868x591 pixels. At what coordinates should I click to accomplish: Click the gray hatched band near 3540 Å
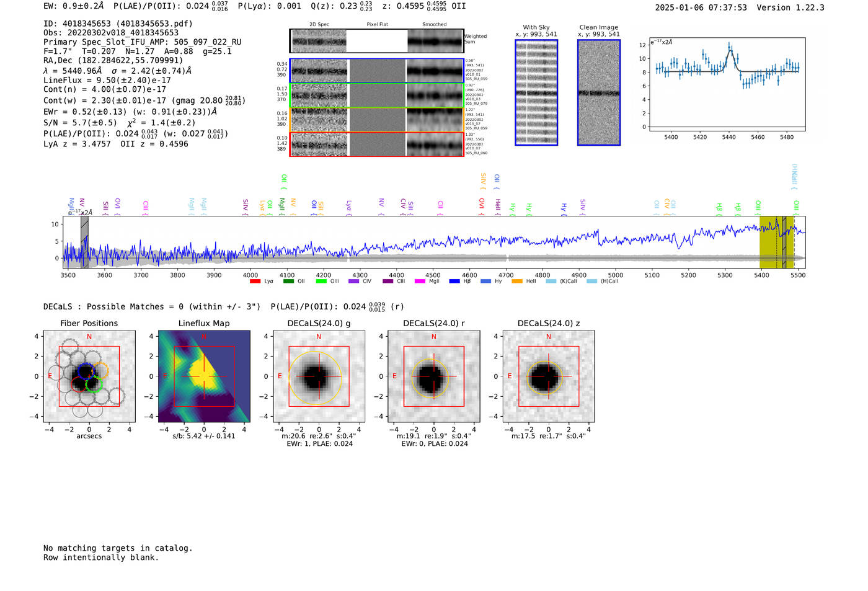[x=84, y=242]
